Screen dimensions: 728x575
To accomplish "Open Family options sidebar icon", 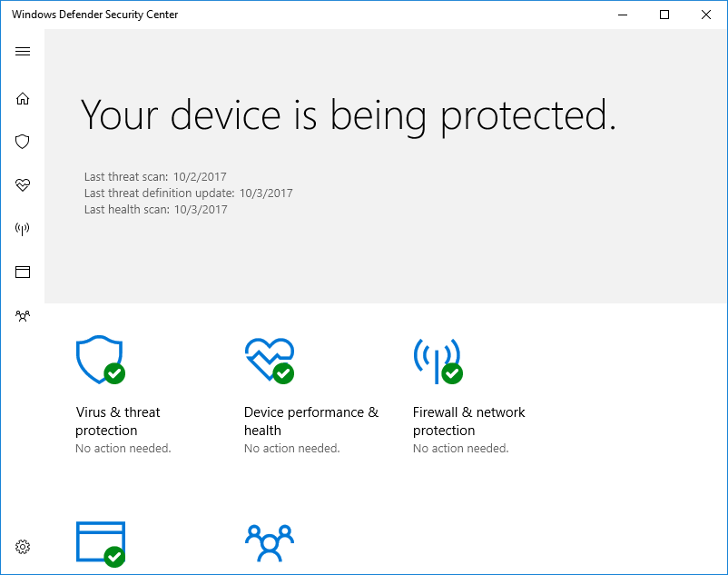I will [x=23, y=316].
